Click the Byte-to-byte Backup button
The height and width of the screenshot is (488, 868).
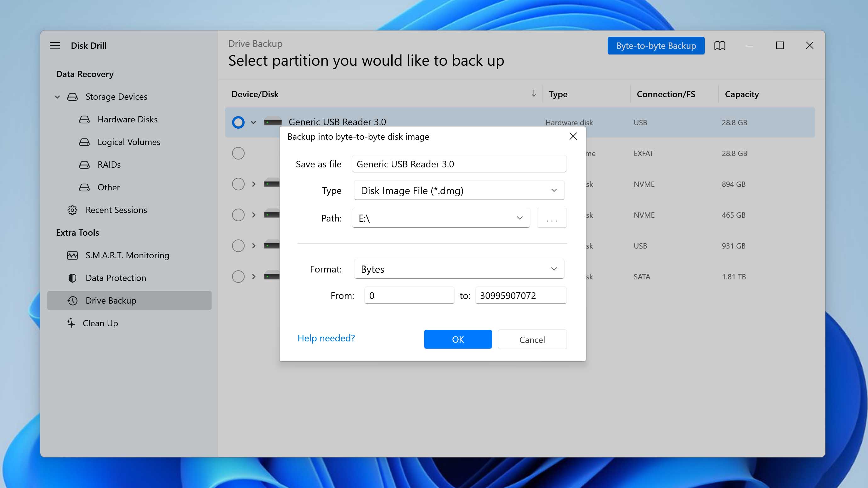pos(656,46)
